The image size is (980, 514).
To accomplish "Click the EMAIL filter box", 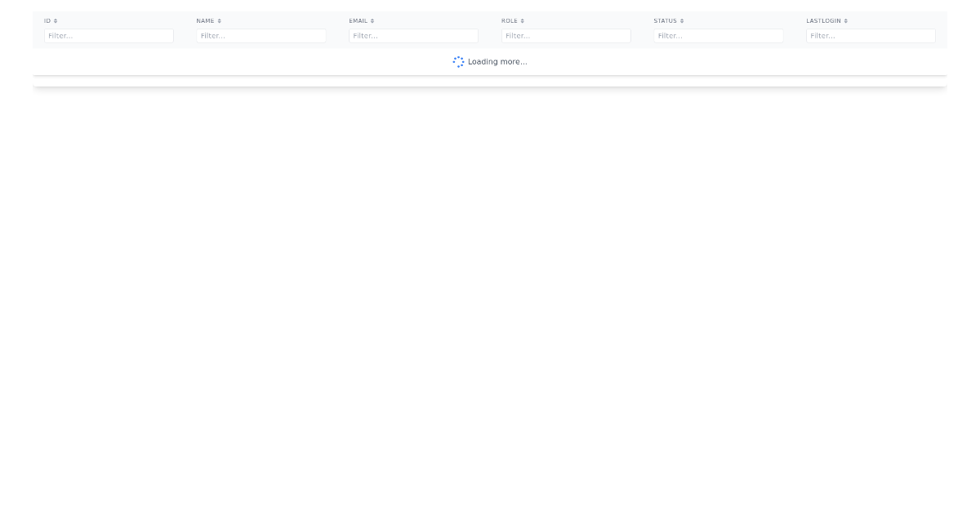I will [413, 35].
